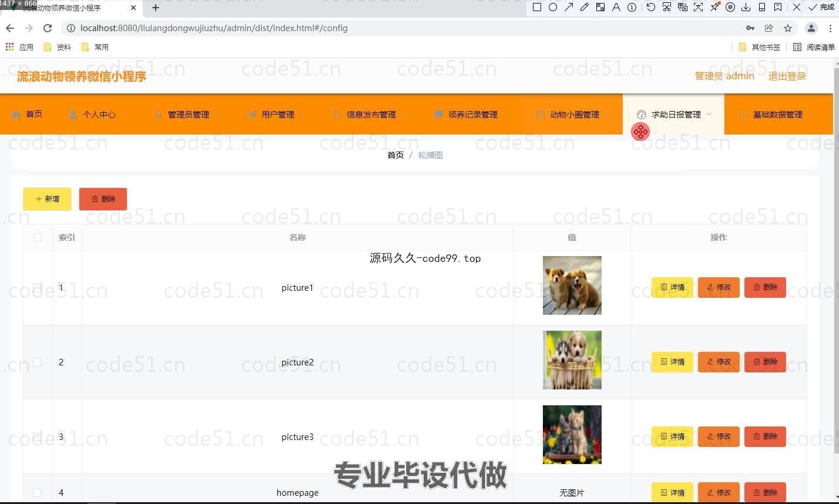Translate the captured text

point(683,8)
